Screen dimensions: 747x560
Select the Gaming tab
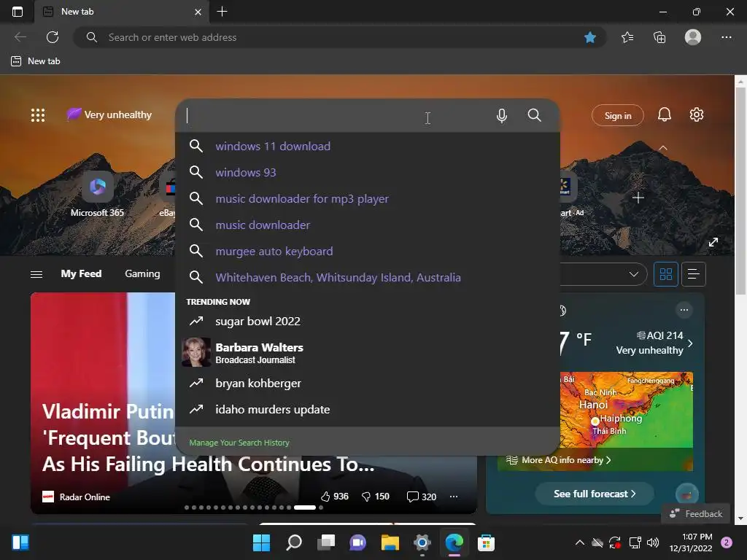[142, 273]
